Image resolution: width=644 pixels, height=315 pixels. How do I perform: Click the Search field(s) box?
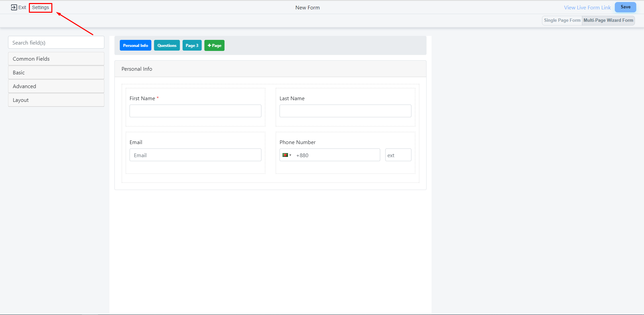(56, 43)
